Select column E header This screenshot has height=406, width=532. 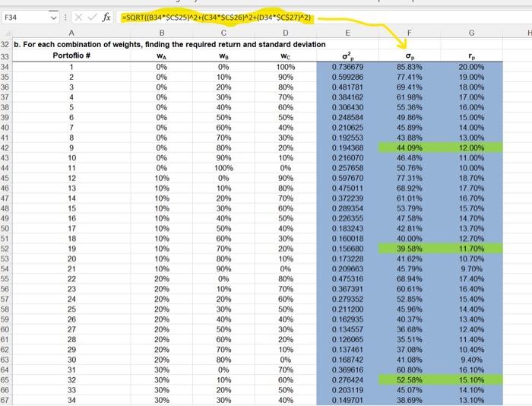click(348, 33)
